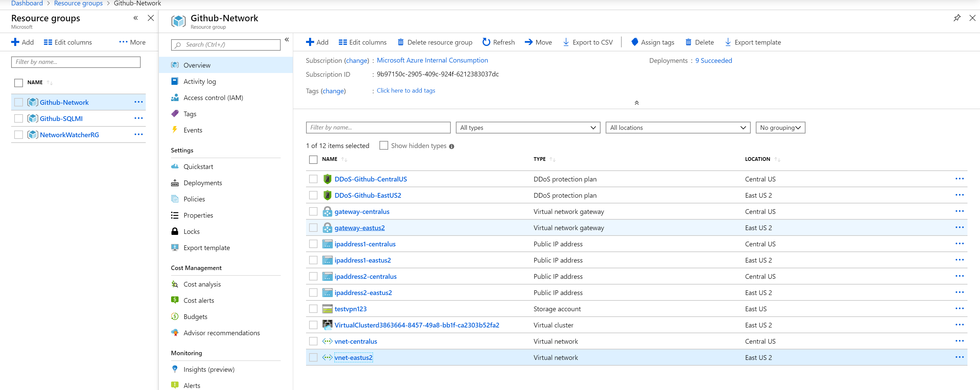Click the Edit columns icon in Resource groups

[48, 42]
